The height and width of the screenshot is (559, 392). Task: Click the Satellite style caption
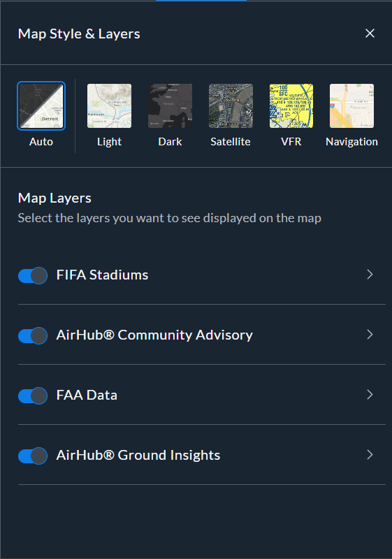231,142
